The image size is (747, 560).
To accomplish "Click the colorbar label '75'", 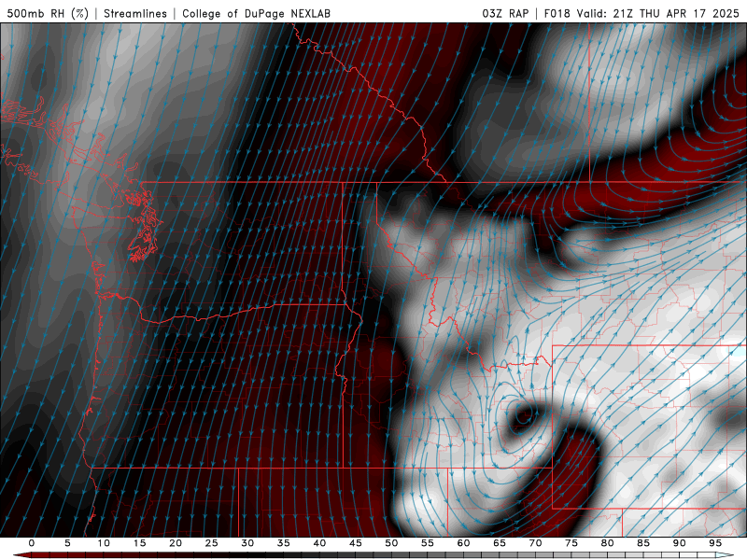I will pyautogui.click(x=571, y=543).
